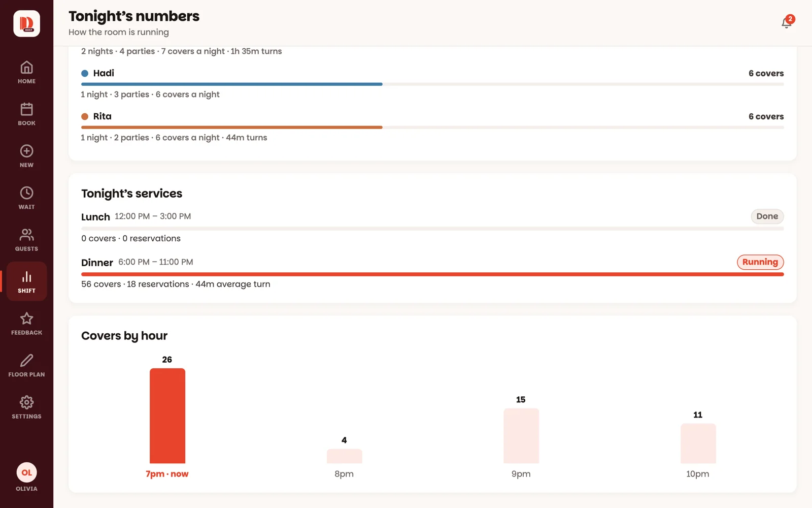The image size is (812, 508).
Task: Click the Dinner service red progress bar
Action: point(432,274)
